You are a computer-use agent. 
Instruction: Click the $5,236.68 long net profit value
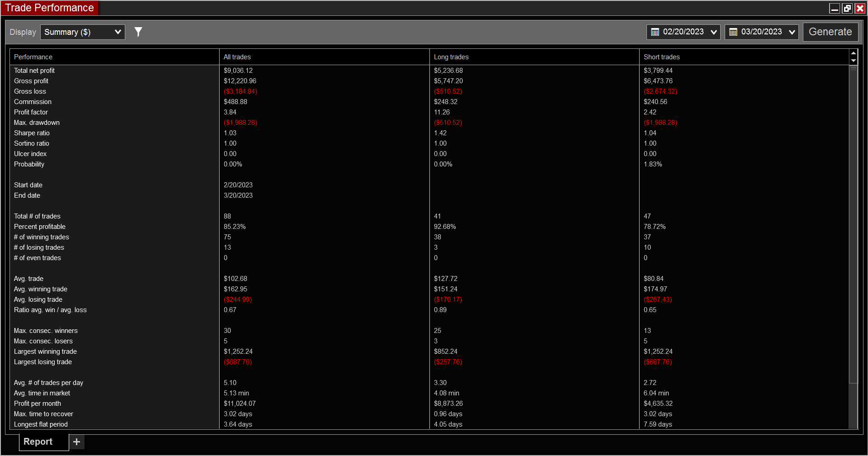(448, 71)
